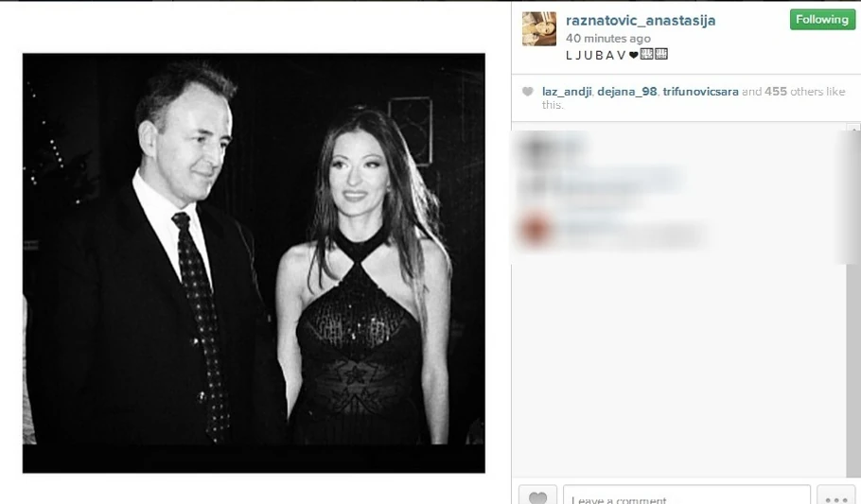Click the black-and-white couple photo

point(254,263)
